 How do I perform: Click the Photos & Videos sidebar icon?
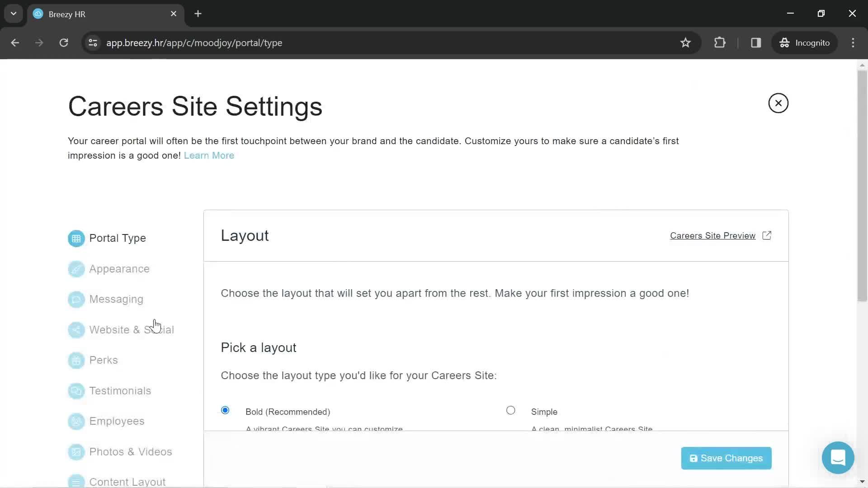tap(75, 452)
